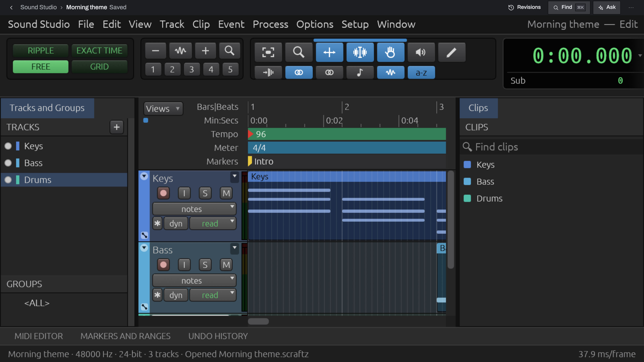The height and width of the screenshot is (362, 644).
Task: Collapse the Bass track round expander
Action: [x=144, y=248]
